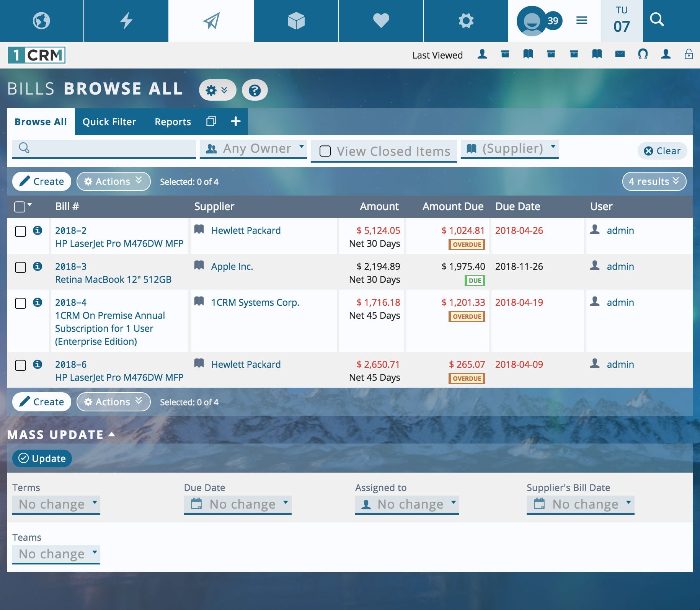Open the Assigned to No change dropdown

[407, 505]
